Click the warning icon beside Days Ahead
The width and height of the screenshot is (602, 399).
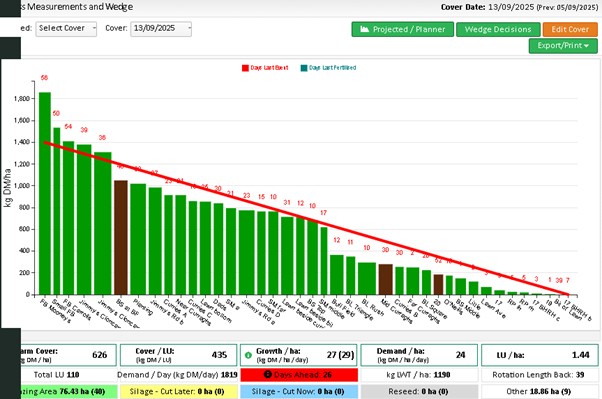(268, 374)
